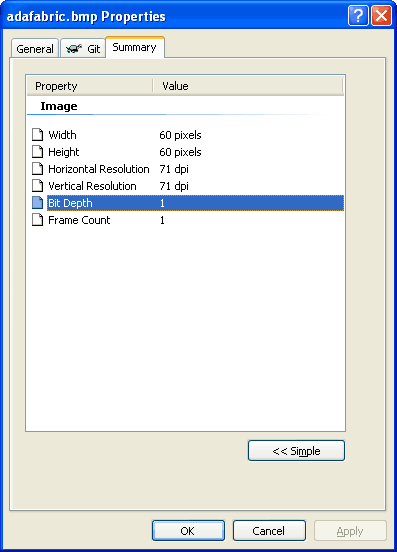Click the document icon beside Height

(x=38, y=152)
